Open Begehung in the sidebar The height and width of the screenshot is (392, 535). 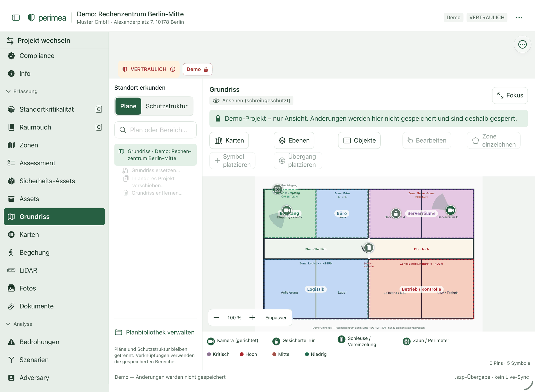coord(54,253)
